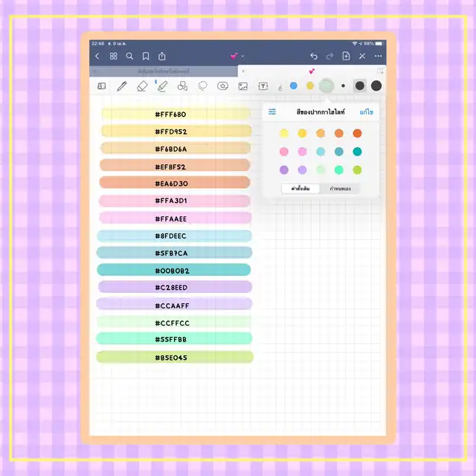This screenshot has width=476, height=476.
Task: Expand the document title dropdown chevron
Action: 243,56
